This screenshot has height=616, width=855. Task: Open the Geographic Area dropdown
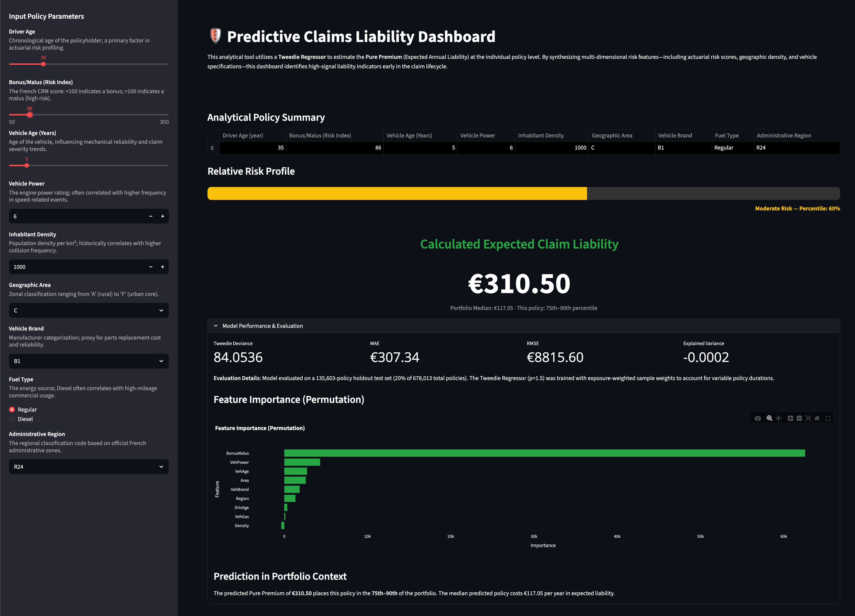(x=88, y=310)
